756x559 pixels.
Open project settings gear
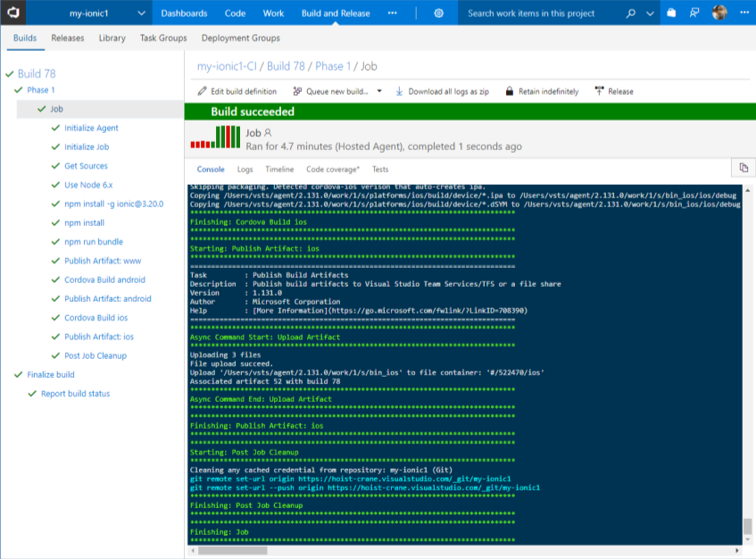coord(438,13)
